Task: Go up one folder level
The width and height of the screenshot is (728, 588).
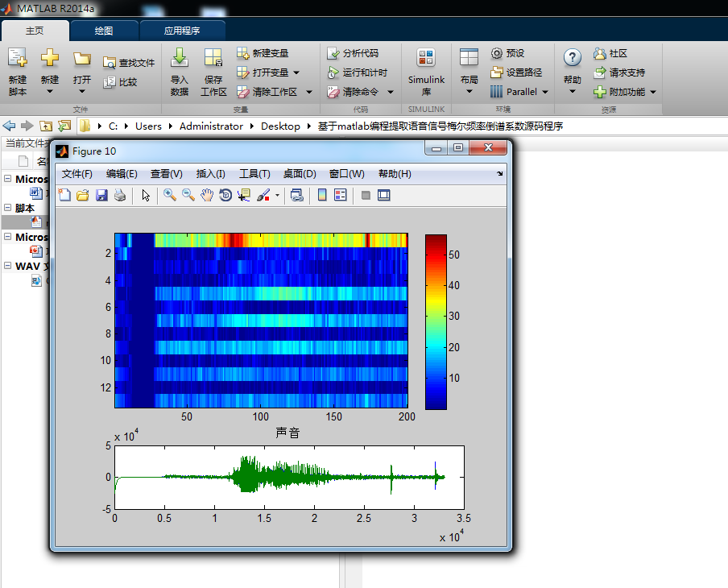Action: (45, 126)
